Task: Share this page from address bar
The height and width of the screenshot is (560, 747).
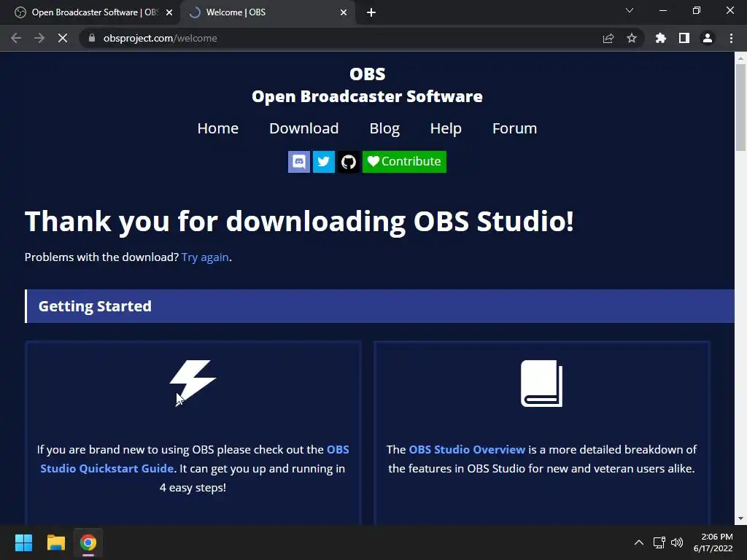Action: pyautogui.click(x=608, y=38)
